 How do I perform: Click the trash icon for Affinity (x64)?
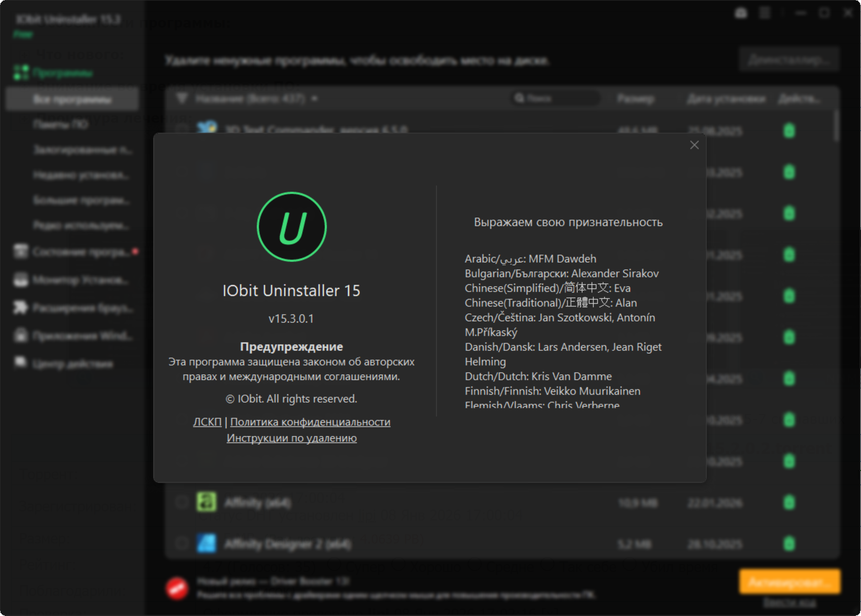pos(789,503)
